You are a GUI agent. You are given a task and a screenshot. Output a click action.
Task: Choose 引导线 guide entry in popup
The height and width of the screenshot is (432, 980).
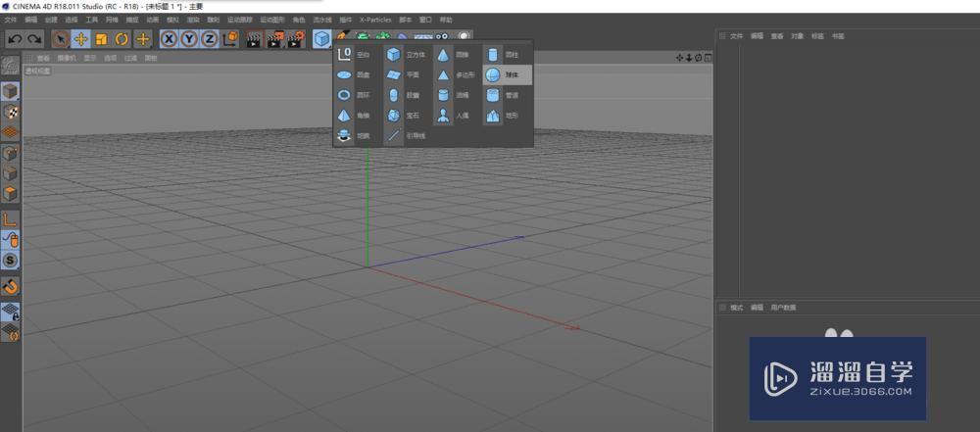click(408, 135)
